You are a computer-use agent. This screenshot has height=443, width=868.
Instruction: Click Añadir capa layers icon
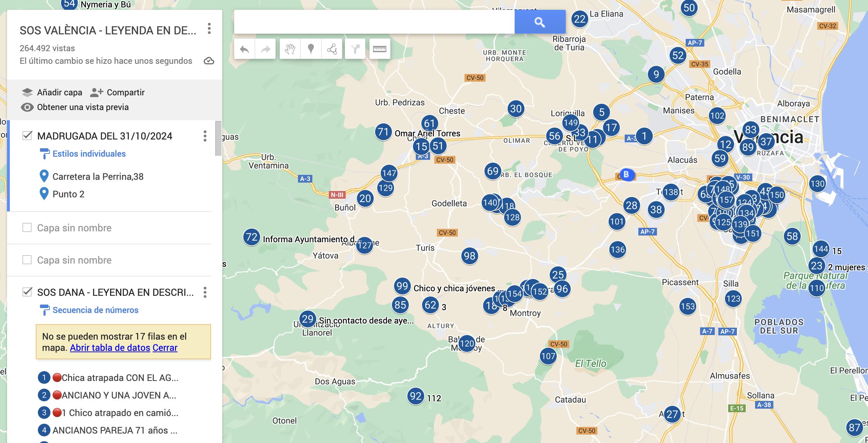27,93
